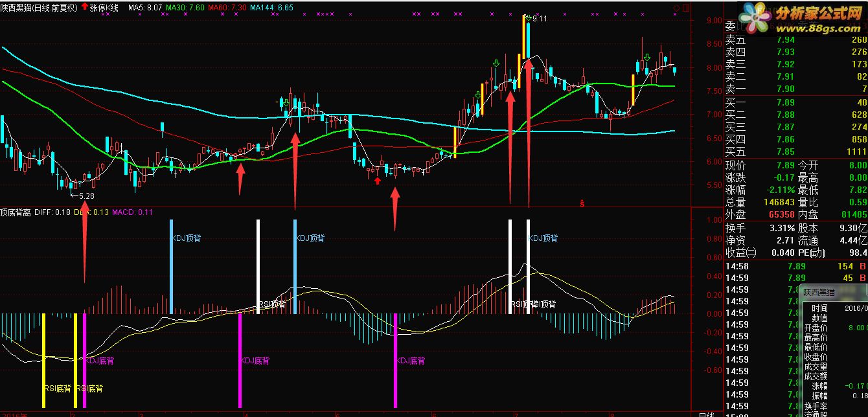Click the 换手 3.31% turnover value

coord(781,228)
